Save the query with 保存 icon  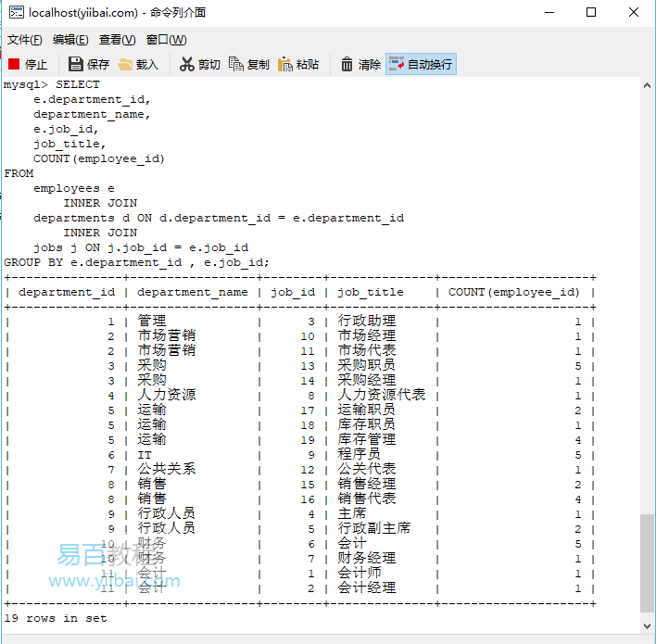click(x=76, y=64)
